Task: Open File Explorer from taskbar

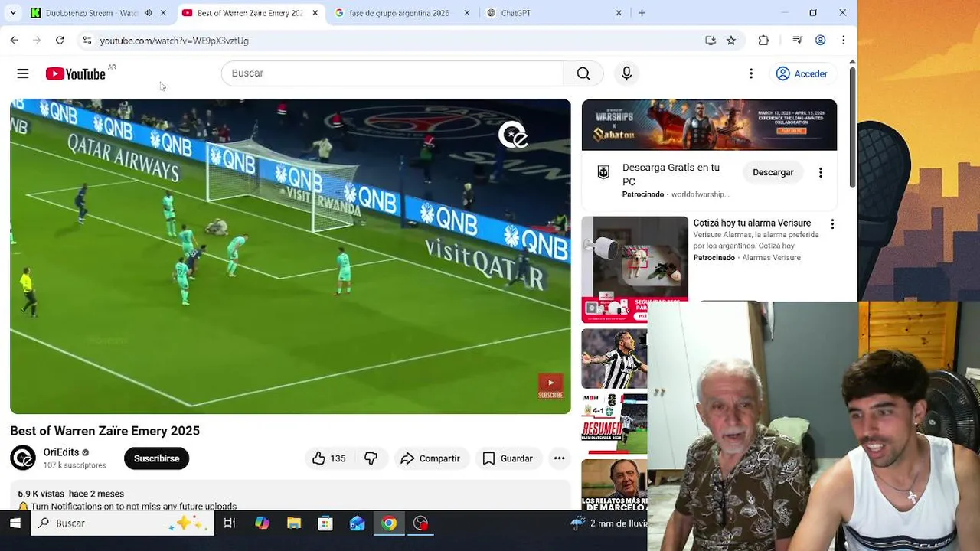Action: [294, 523]
